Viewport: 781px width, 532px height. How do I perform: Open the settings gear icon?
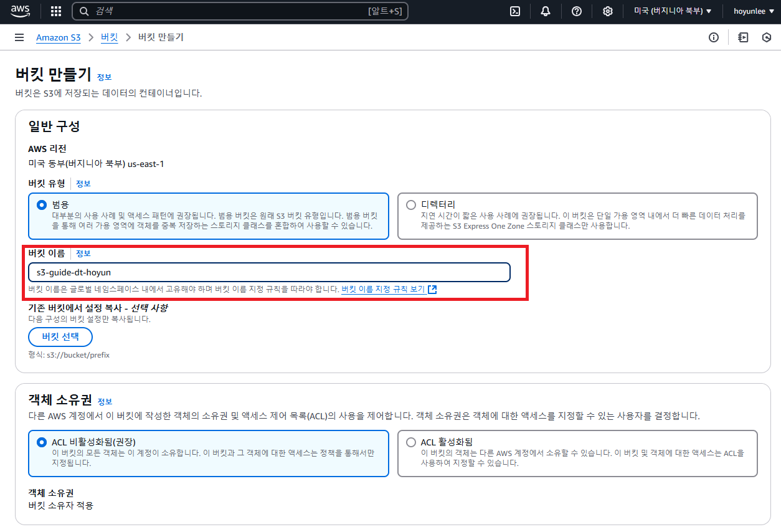pos(608,11)
